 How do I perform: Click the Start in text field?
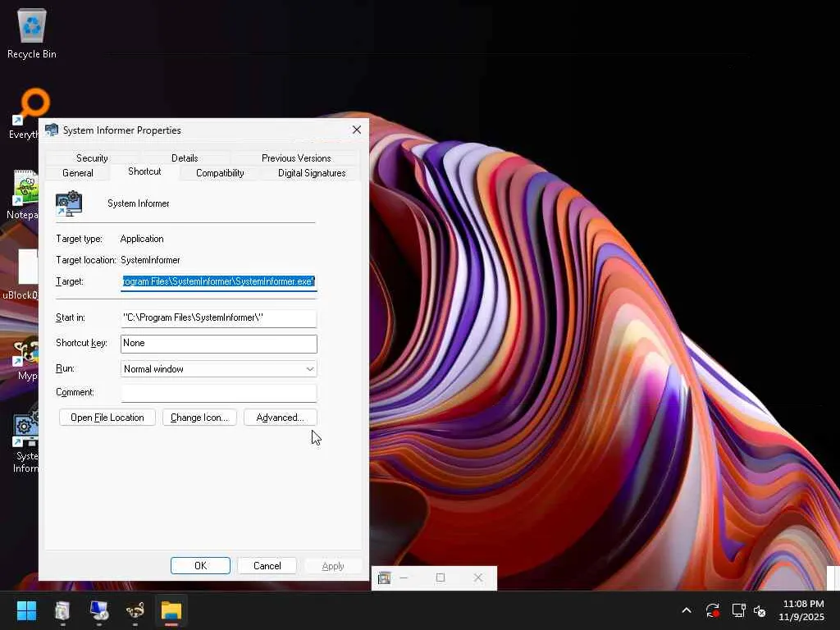click(218, 317)
